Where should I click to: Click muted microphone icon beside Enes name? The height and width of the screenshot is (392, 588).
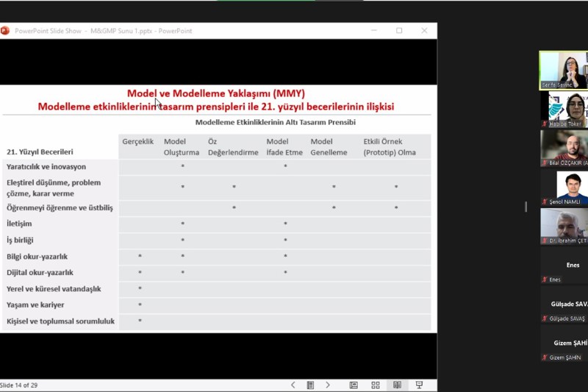tap(545, 279)
